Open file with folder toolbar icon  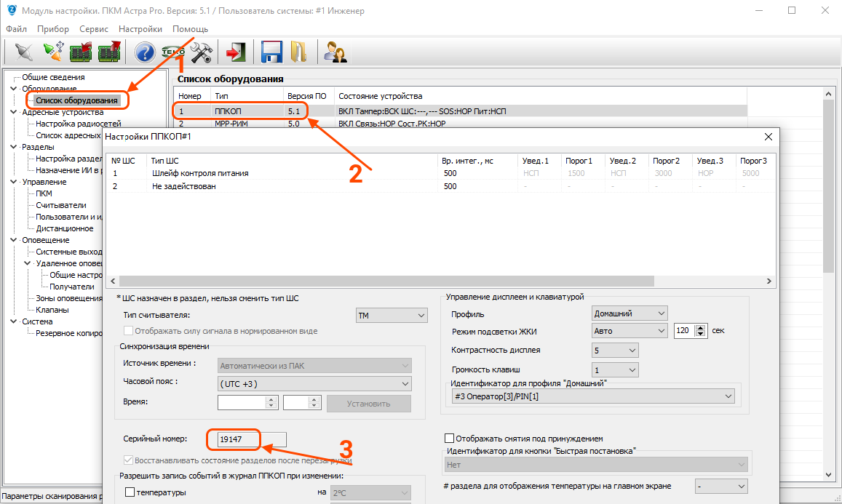(298, 52)
